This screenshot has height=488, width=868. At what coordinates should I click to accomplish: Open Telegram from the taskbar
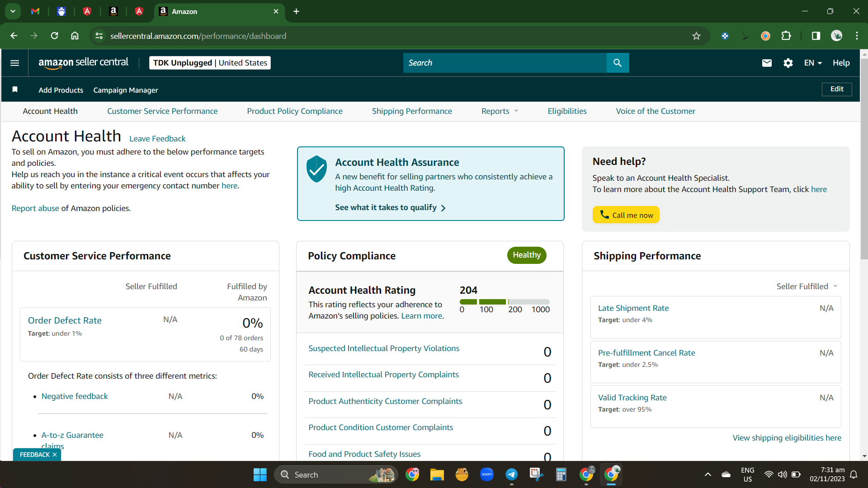[x=511, y=474]
